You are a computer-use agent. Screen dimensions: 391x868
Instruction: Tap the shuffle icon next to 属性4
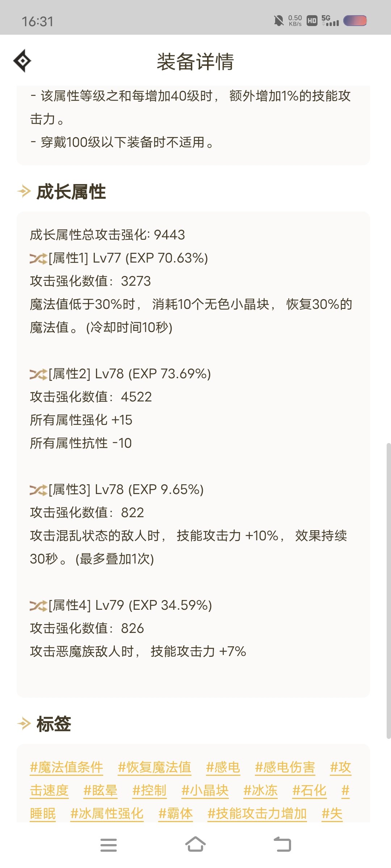click(x=38, y=606)
